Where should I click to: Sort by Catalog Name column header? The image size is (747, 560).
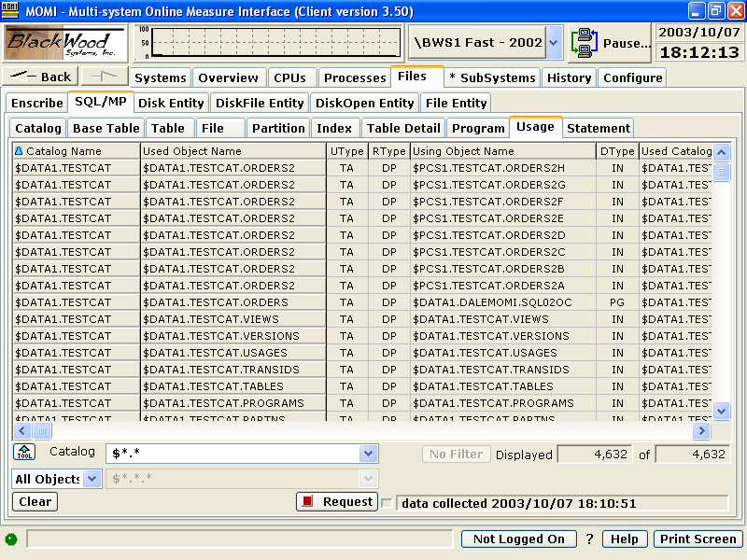tap(76, 151)
